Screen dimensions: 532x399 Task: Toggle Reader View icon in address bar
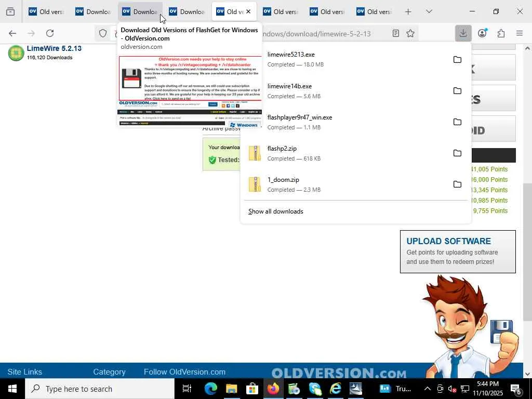pos(395,33)
